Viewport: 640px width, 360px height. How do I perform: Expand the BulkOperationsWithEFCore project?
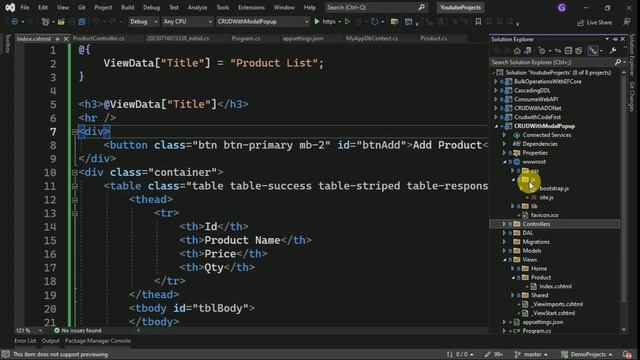[496, 82]
